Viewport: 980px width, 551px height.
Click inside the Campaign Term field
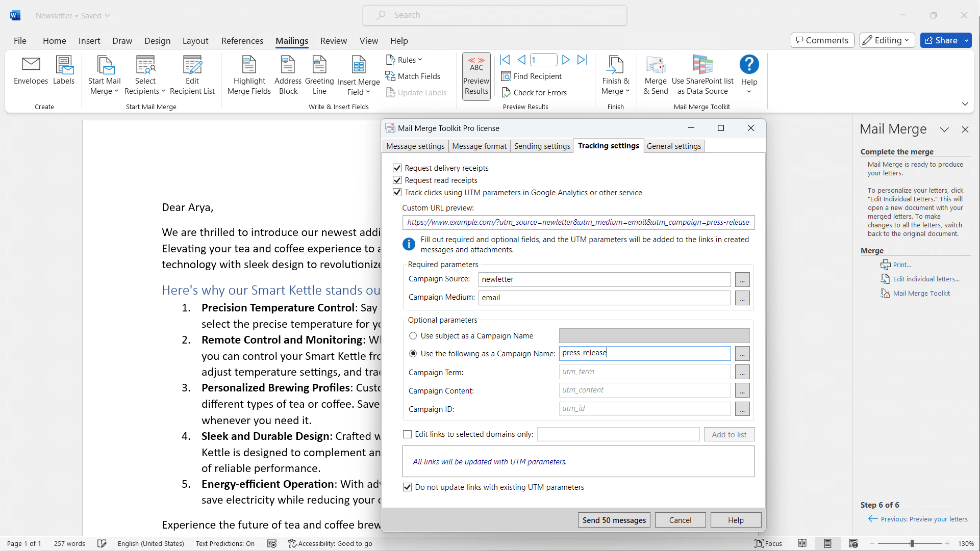pyautogui.click(x=644, y=372)
